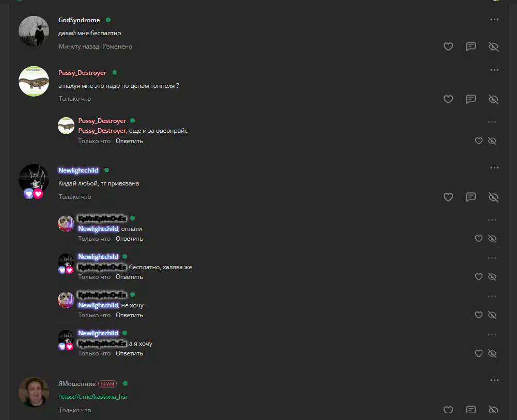Click GodSyndrome's avatar picture
This screenshot has height=420, width=517.
tap(34, 31)
